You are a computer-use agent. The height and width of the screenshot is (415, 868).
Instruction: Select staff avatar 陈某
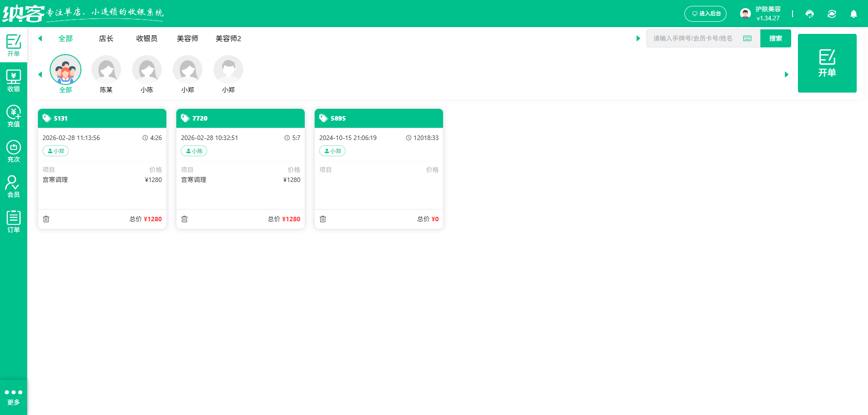[x=106, y=70]
